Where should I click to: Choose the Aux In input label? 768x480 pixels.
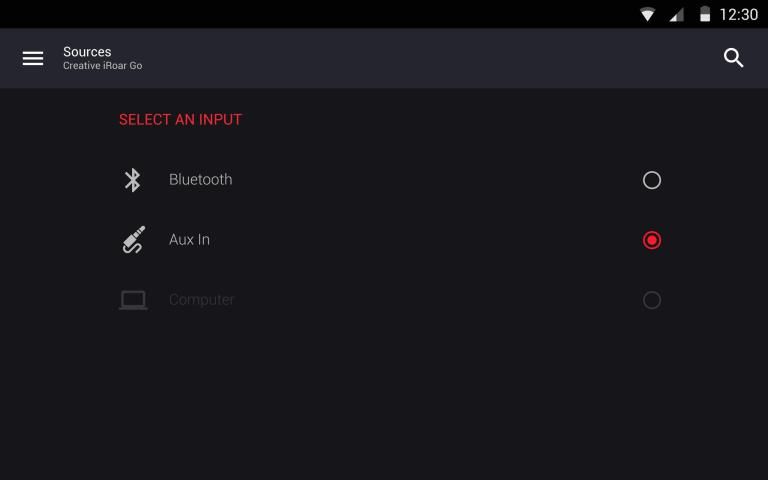coord(189,240)
